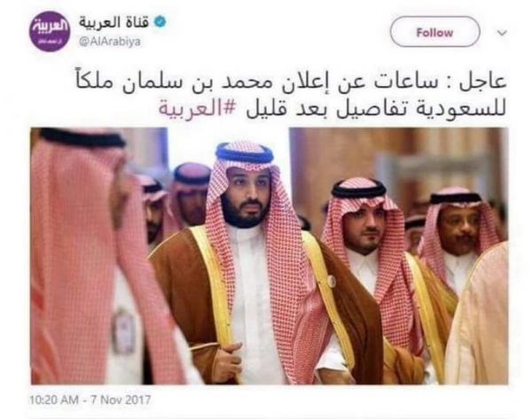Click the 10:20 AM time in the timestamp
This screenshot has height=419, width=532.
[x=54, y=400]
